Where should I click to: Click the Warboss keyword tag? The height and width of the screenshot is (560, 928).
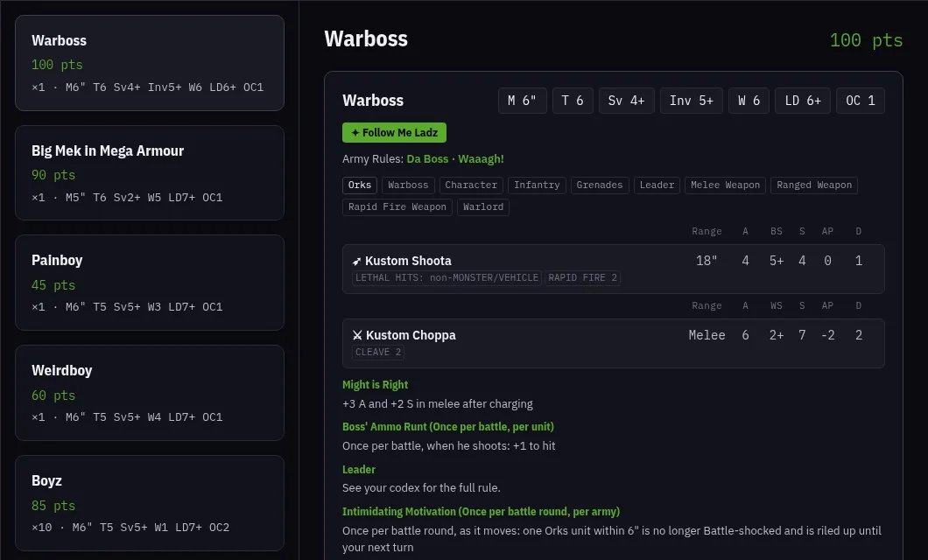(408, 185)
